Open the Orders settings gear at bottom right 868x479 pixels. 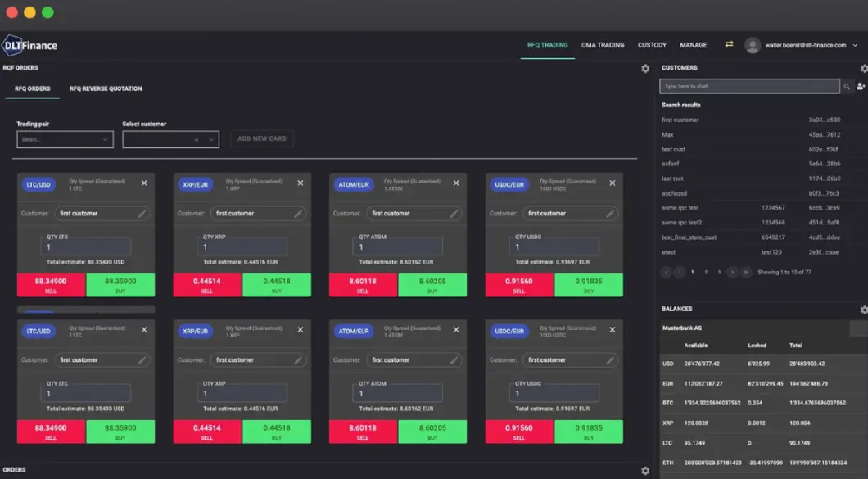pos(645,471)
